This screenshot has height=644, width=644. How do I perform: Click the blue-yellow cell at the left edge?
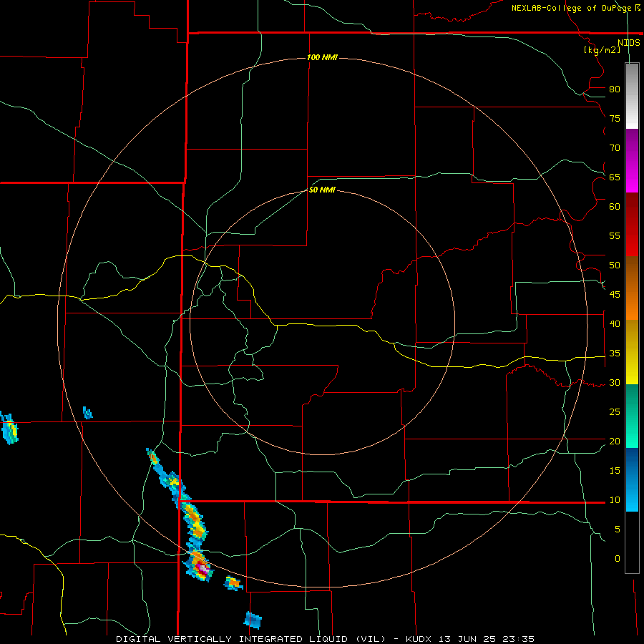click(9, 428)
